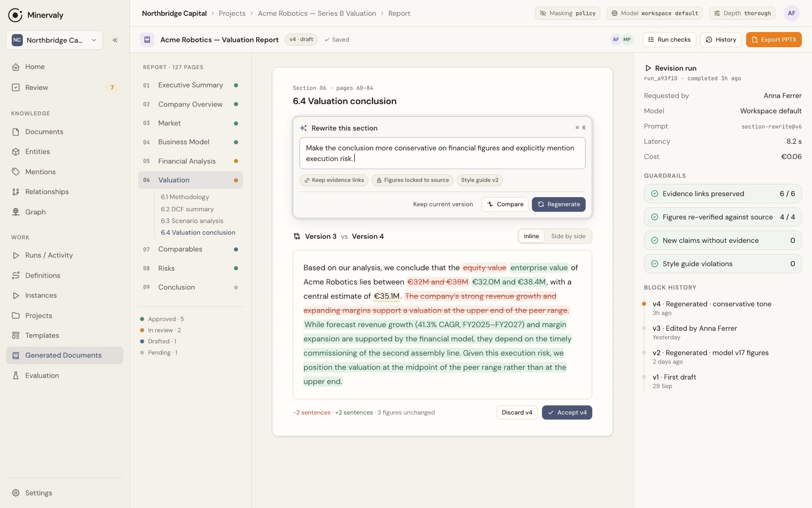Select 6.3 Scenario analysis subsection
812x508 pixels.
[192, 221]
